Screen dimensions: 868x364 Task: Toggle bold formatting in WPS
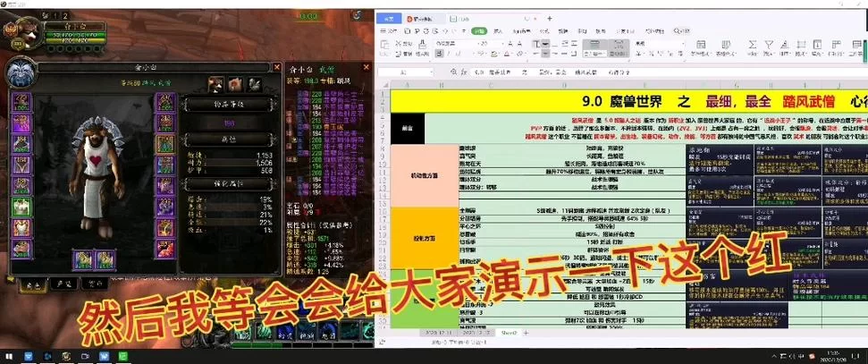tap(439, 54)
